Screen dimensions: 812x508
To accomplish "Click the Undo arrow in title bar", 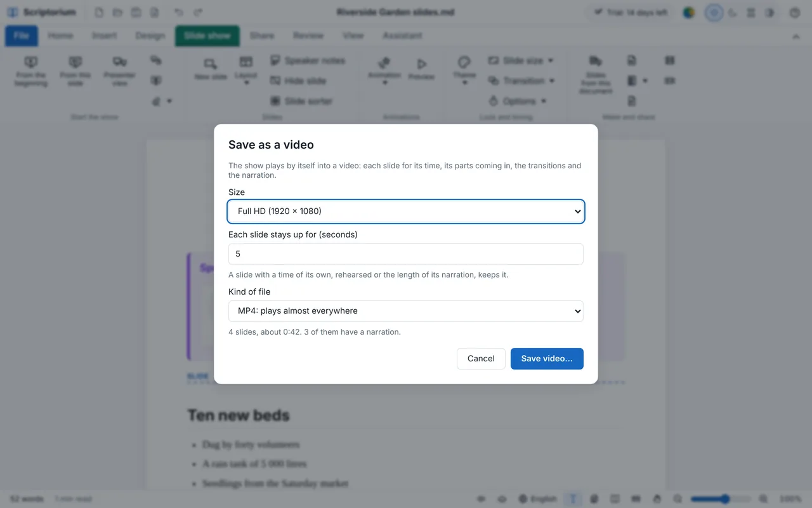I will 179,12.
